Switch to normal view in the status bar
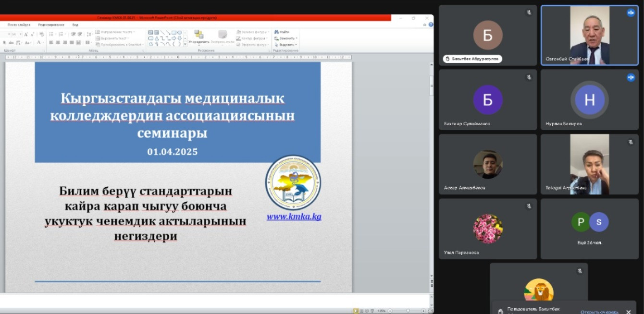The image size is (644, 314). (356, 311)
